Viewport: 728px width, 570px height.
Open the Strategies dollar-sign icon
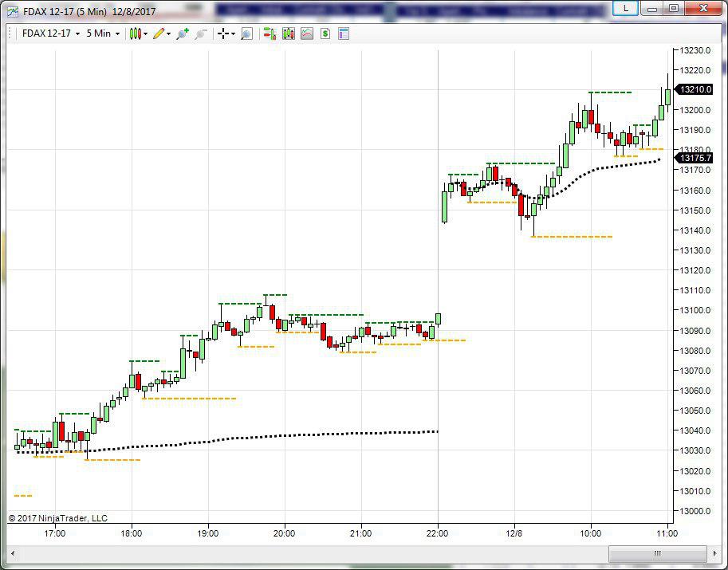325,33
